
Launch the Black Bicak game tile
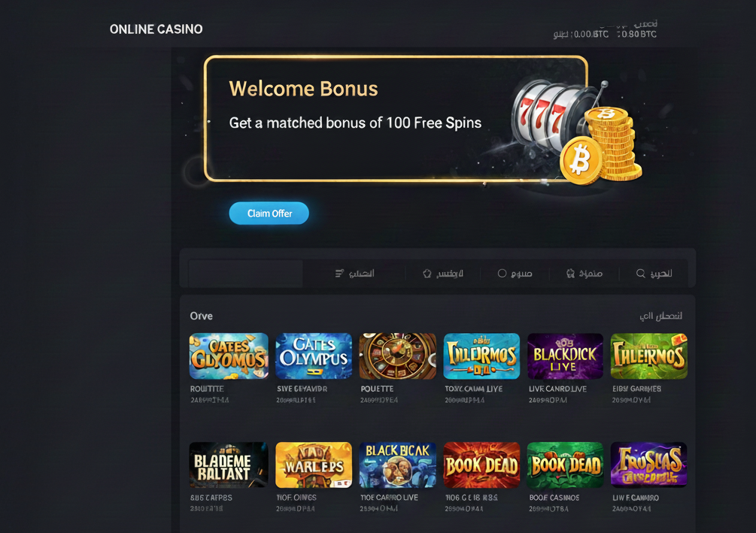tap(397, 465)
